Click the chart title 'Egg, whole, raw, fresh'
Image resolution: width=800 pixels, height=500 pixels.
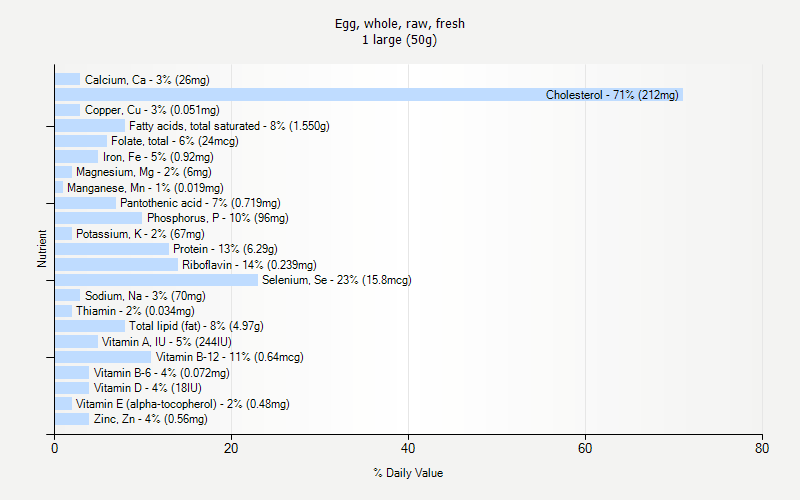point(400,23)
